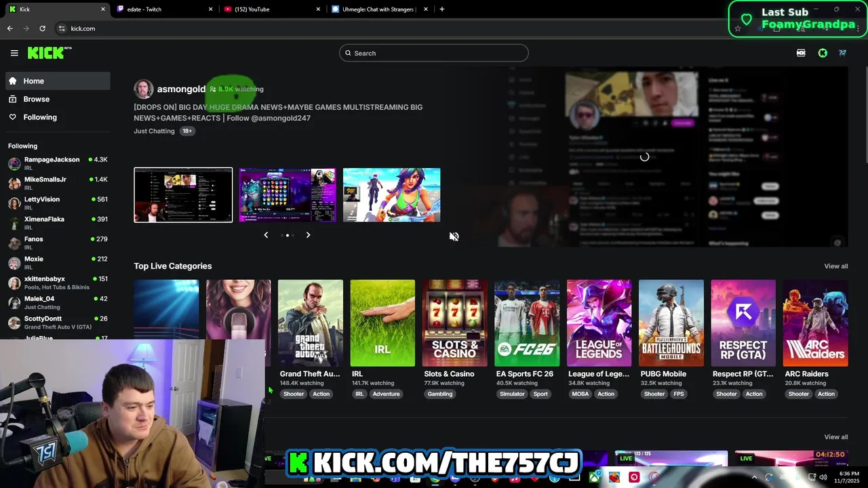Switch to the (152) YouTube tab
Viewport: 868px width, 488px height.
(273, 9)
